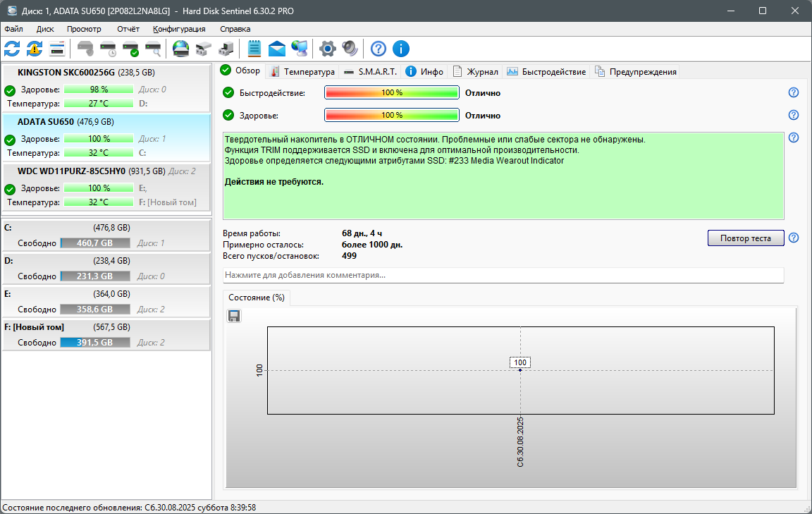
Task: Click the help icon beside the green status text
Action: pyautogui.click(x=794, y=137)
